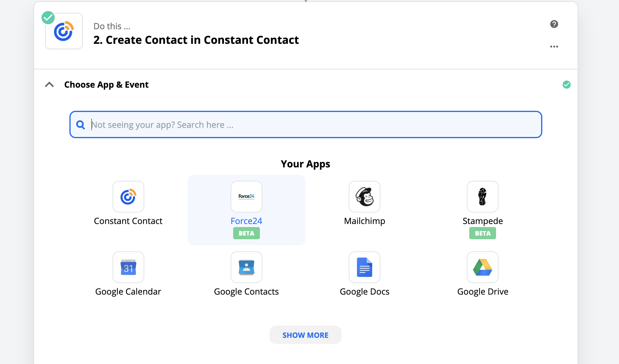Select the Constant Contact app icon
This screenshot has width=619, height=364.
[128, 197]
